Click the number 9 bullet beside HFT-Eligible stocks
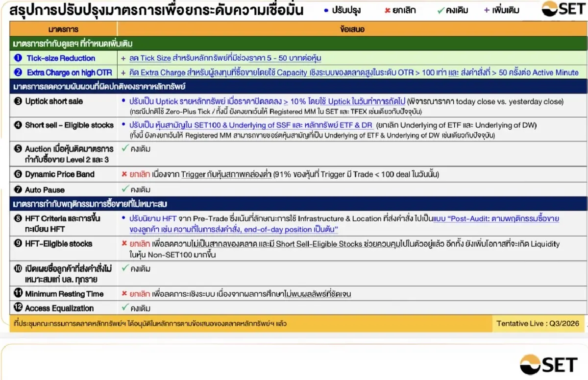 point(18,243)
